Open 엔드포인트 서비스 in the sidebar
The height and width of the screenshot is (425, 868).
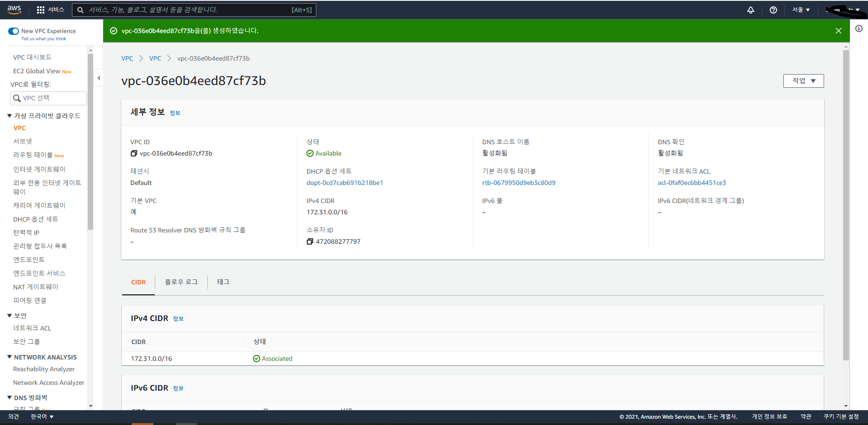pyautogui.click(x=39, y=273)
